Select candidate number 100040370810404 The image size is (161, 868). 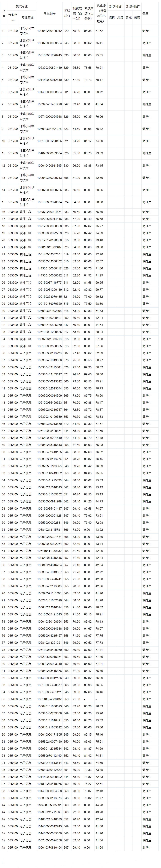49,847
